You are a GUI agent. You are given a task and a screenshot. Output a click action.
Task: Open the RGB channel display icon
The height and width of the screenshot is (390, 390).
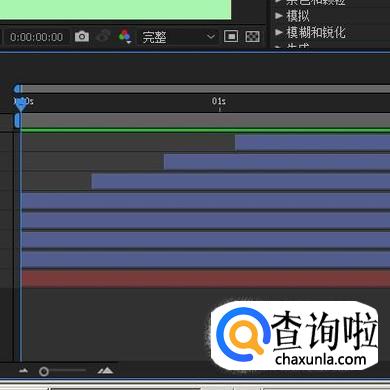(125, 36)
